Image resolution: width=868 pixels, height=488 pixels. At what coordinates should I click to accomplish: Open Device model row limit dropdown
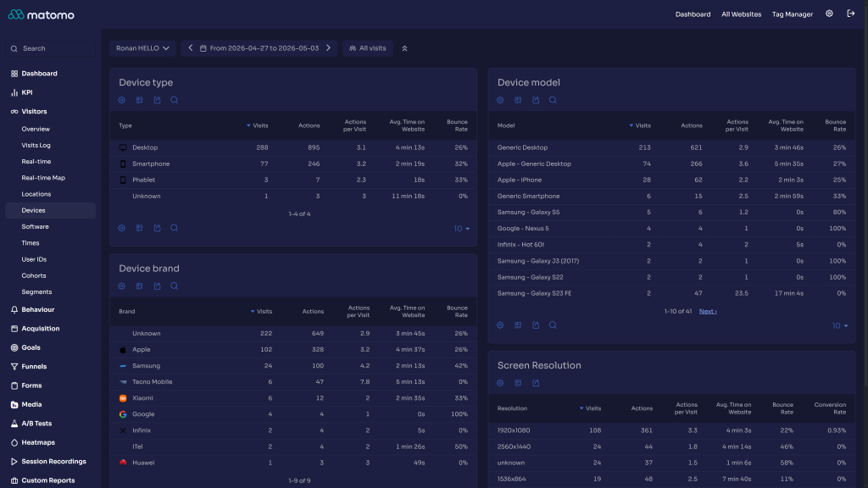click(840, 326)
